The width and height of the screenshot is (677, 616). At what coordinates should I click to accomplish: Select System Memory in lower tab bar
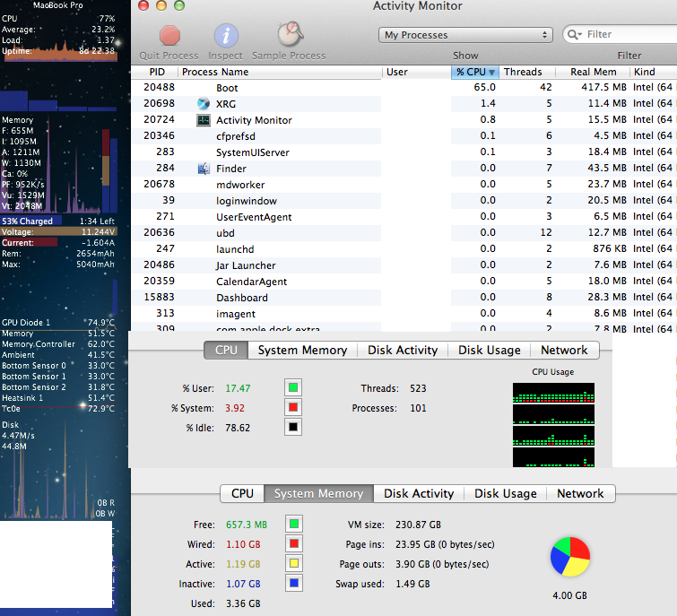(318, 493)
